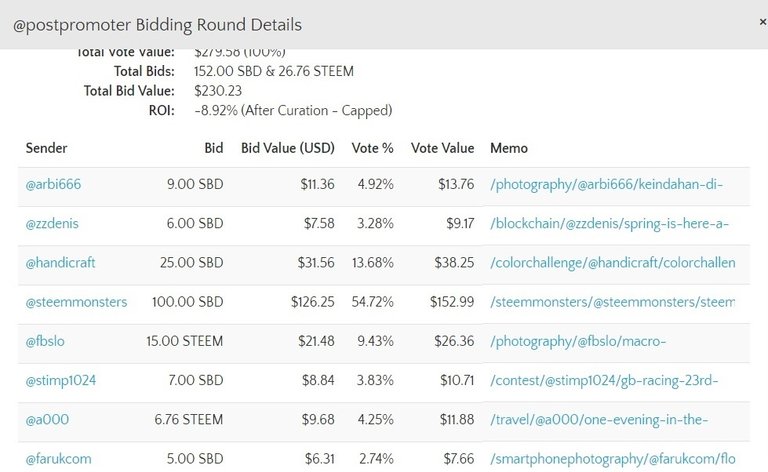Click the @a000 sender link
This screenshot has width=768, height=472.
pyautogui.click(x=48, y=420)
